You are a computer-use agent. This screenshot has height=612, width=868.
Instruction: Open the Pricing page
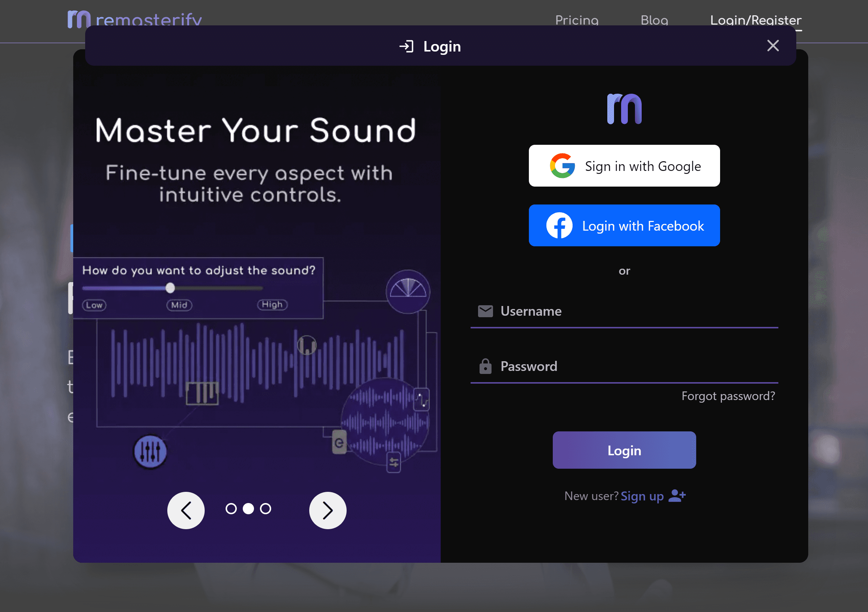[577, 20]
